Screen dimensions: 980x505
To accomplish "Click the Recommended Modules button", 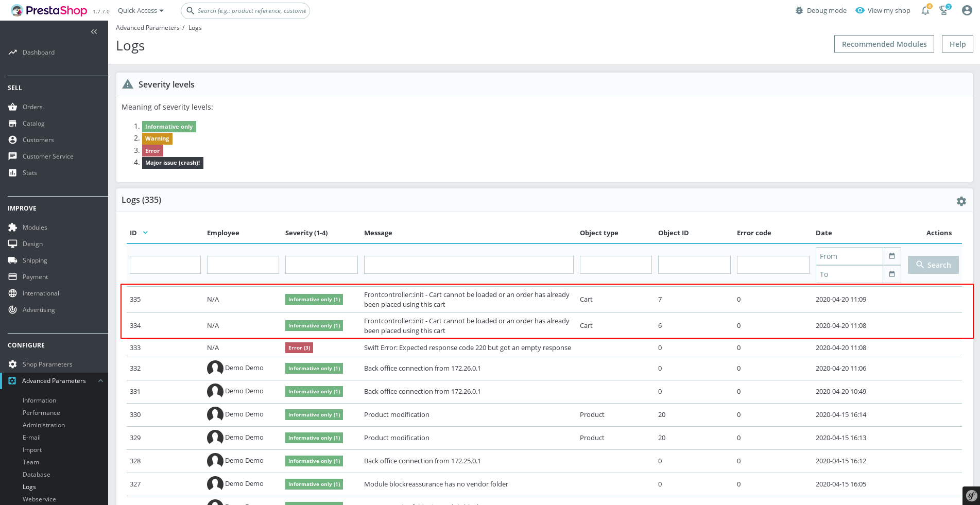I will (884, 44).
